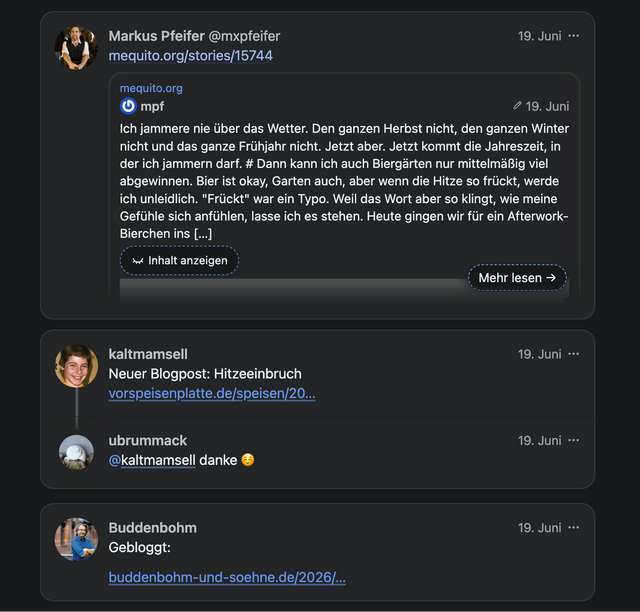Screen dimensions: 640x612
Task: Toggle hidden content with Inhalt anzeigen
Action: pyautogui.click(x=179, y=260)
